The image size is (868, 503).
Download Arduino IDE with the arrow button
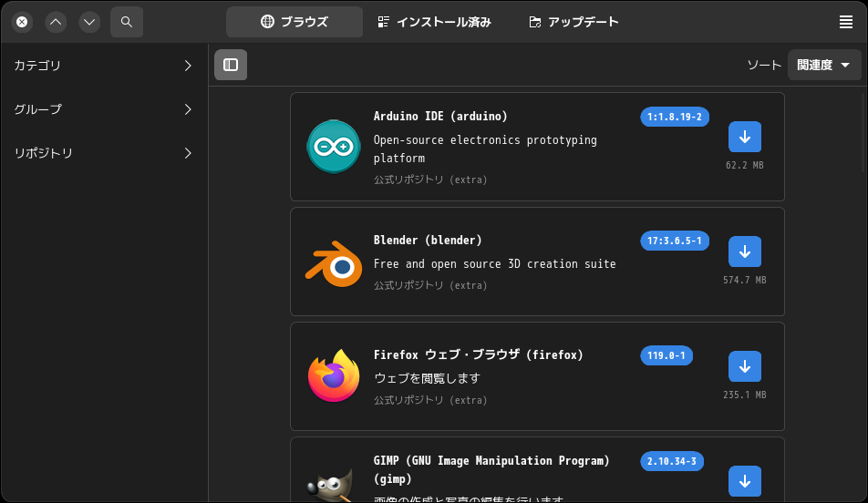745,137
